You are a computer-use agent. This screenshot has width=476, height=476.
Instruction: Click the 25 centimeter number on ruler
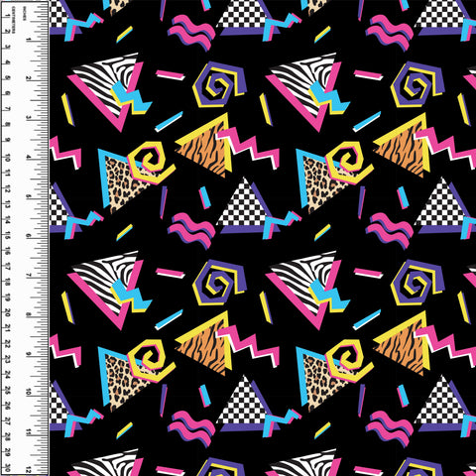click(7, 391)
